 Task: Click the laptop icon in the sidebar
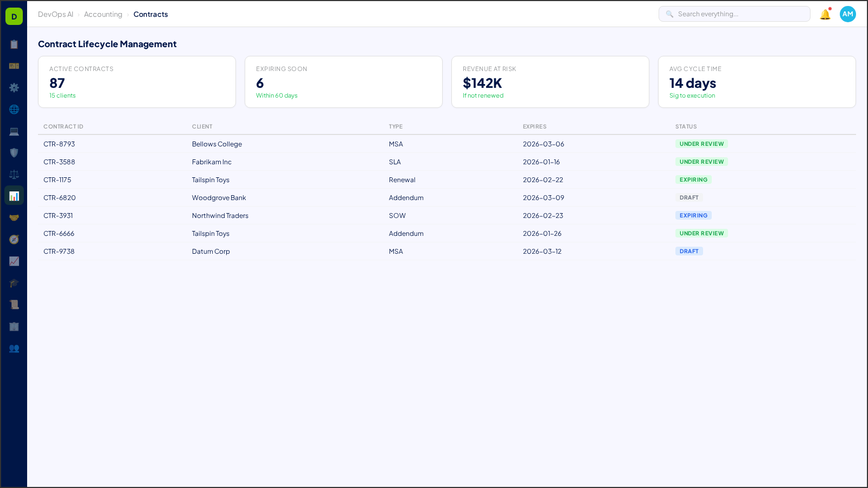(14, 131)
